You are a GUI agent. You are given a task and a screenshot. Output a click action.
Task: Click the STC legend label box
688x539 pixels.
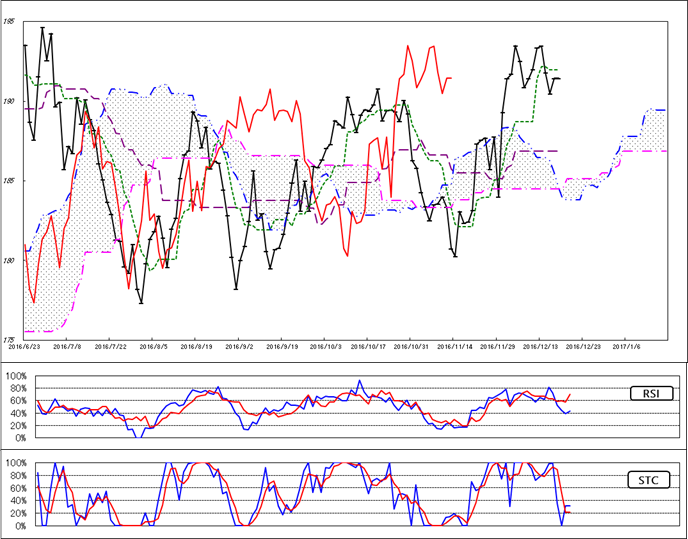[x=652, y=478]
